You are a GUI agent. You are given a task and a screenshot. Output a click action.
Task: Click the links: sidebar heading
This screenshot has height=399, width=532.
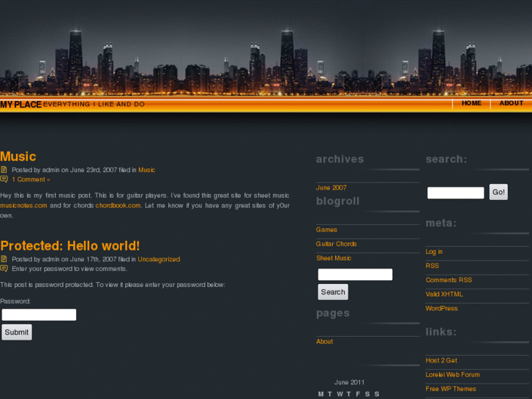(441, 332)
